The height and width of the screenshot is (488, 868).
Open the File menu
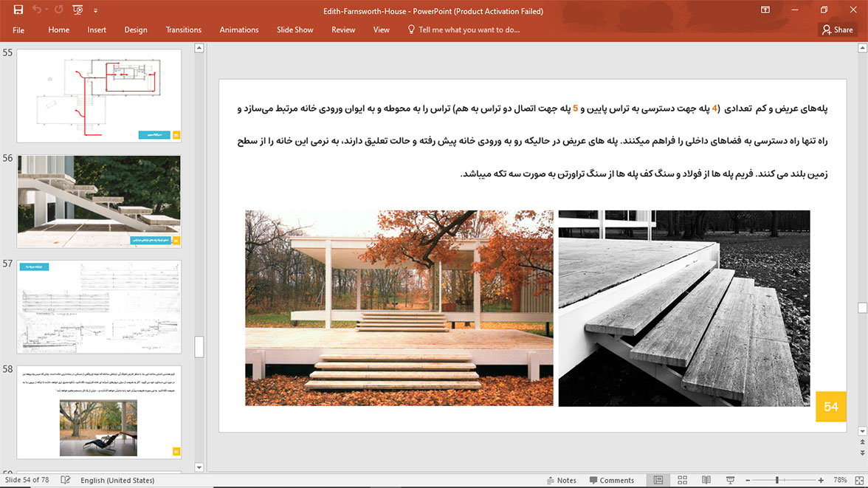coord(18,30)
